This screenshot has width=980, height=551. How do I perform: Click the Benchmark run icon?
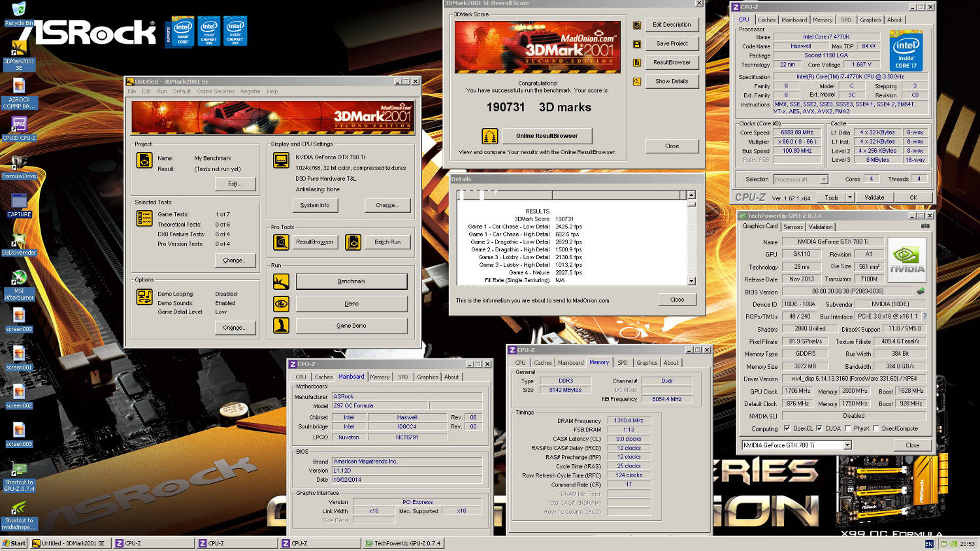point(281,281)
